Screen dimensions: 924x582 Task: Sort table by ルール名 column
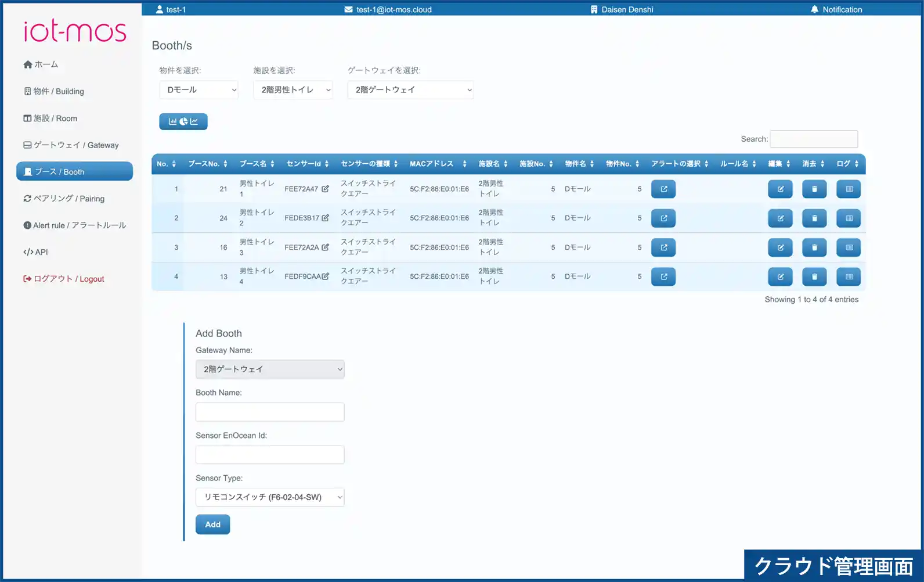click(x=738, y=164)
